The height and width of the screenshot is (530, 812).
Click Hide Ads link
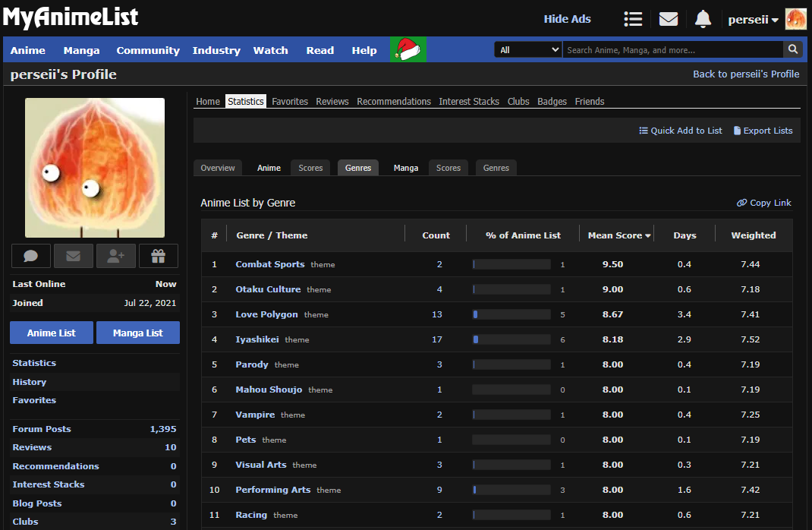coord(567,19)
